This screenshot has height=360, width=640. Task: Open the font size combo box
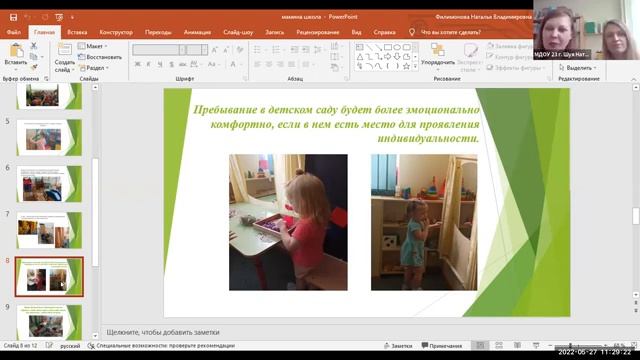197,50
